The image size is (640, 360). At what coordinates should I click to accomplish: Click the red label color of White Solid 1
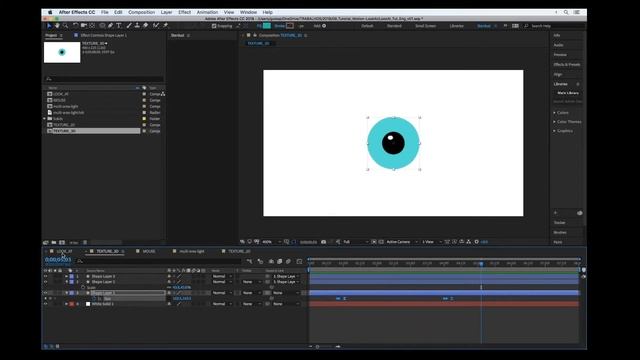click(72, 304)
